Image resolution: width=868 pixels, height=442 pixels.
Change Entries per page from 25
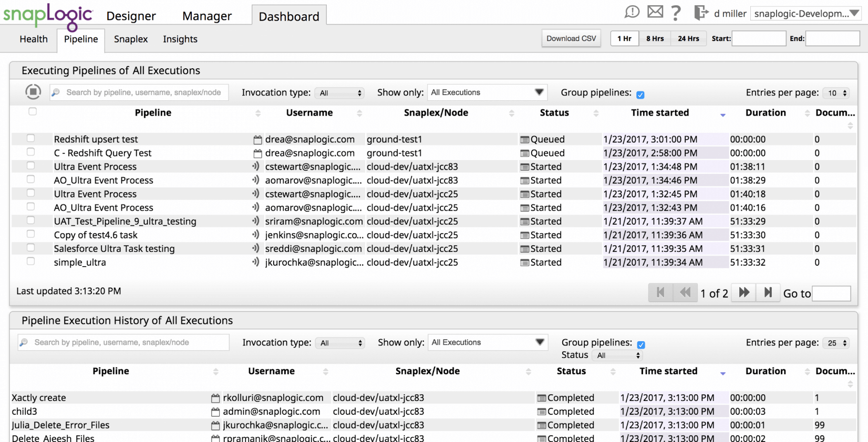click(x=836, y=343)
